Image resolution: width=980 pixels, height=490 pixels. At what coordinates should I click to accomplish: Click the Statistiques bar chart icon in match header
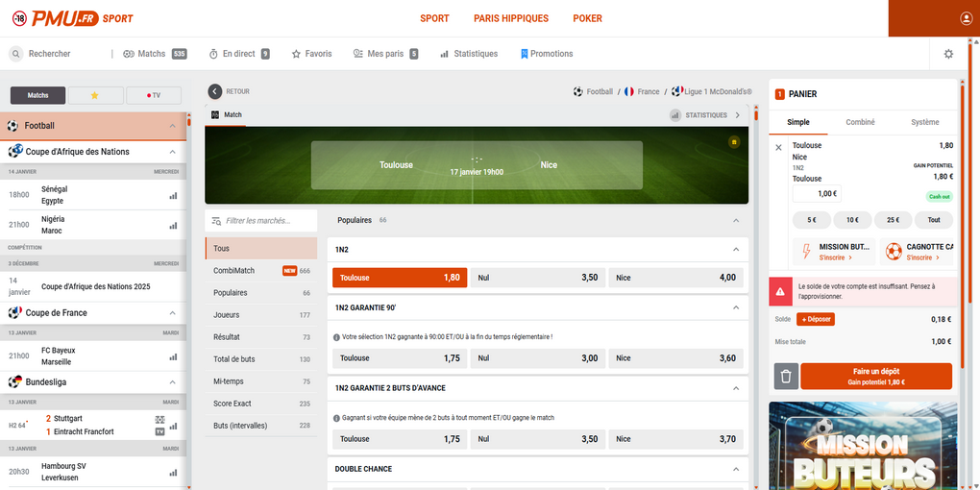(675, 115)
